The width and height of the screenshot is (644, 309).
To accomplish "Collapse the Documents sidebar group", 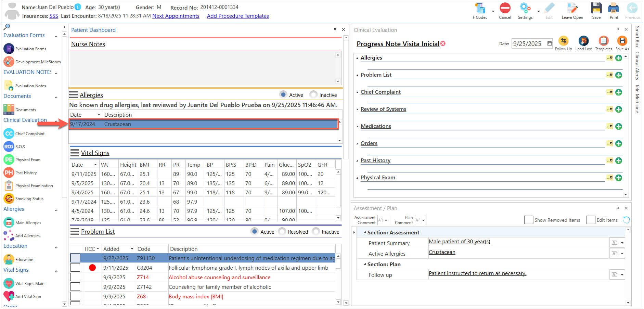I will point(56,97).
